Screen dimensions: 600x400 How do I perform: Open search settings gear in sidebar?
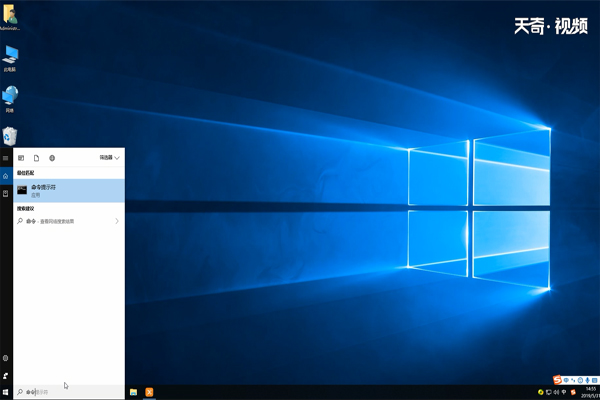(x=5, y=358)
